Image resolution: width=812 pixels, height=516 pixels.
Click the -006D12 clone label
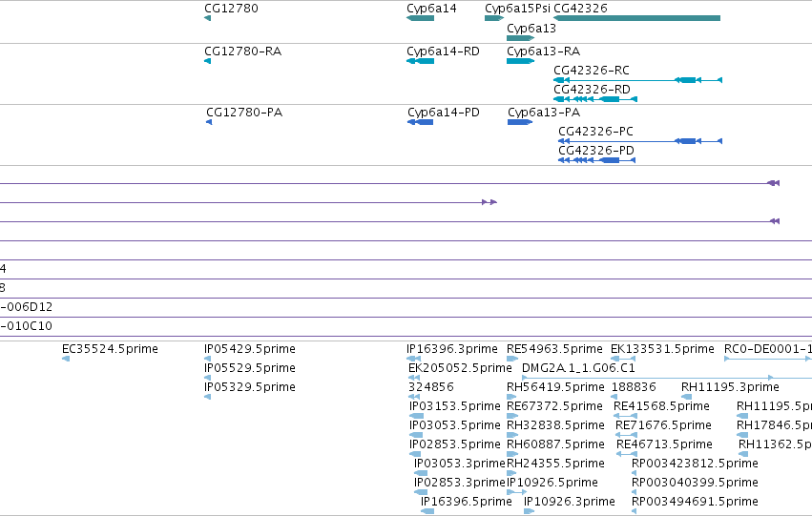point(27,307)
